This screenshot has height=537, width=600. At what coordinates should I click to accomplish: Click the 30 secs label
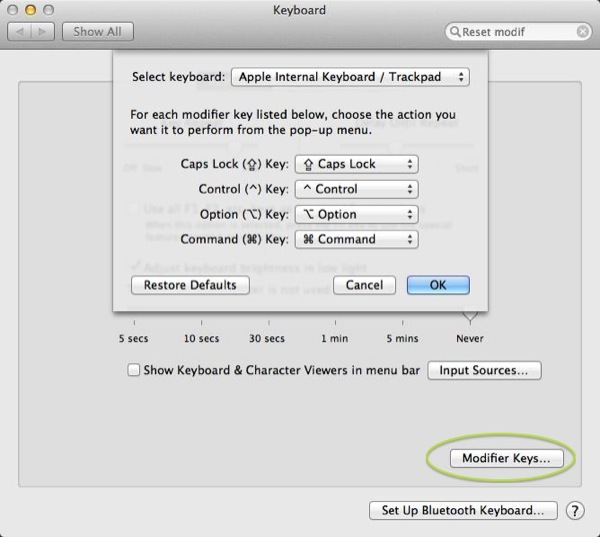pos(267,338)
